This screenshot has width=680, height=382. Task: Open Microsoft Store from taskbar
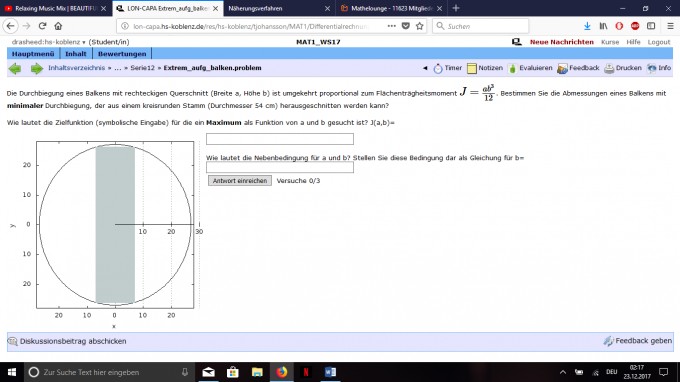(x=233, y=372)
